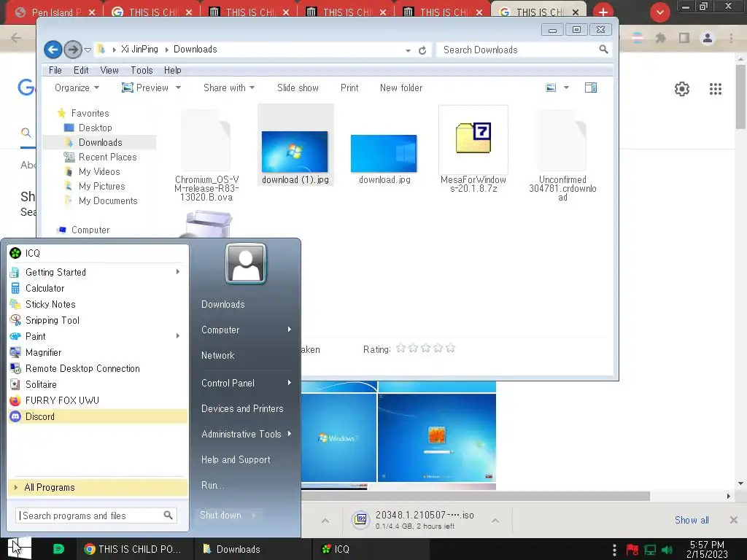Expand Administrative Tools submenu

click(x=289, y=434)
